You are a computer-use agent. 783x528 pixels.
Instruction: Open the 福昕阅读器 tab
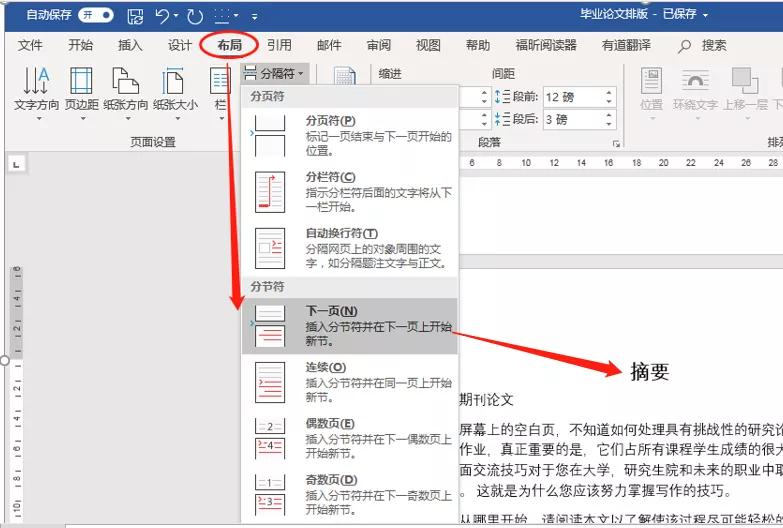point(546,45)
